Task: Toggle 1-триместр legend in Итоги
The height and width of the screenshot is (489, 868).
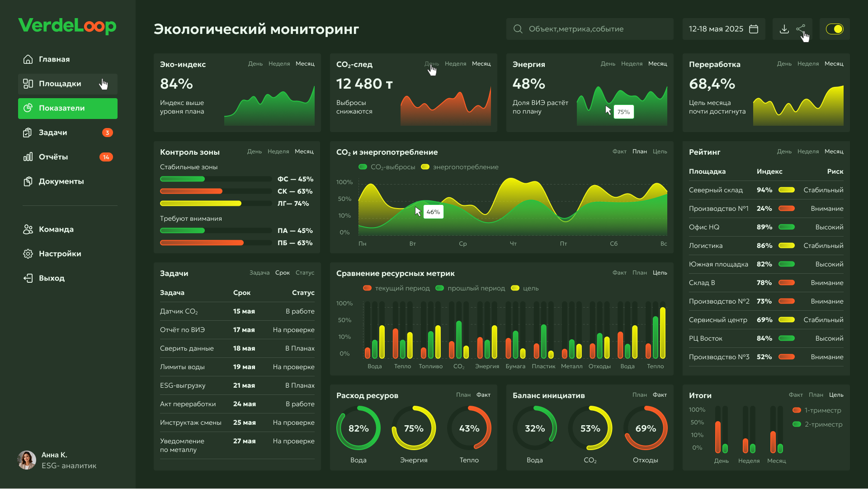Action: coord(817,410)
